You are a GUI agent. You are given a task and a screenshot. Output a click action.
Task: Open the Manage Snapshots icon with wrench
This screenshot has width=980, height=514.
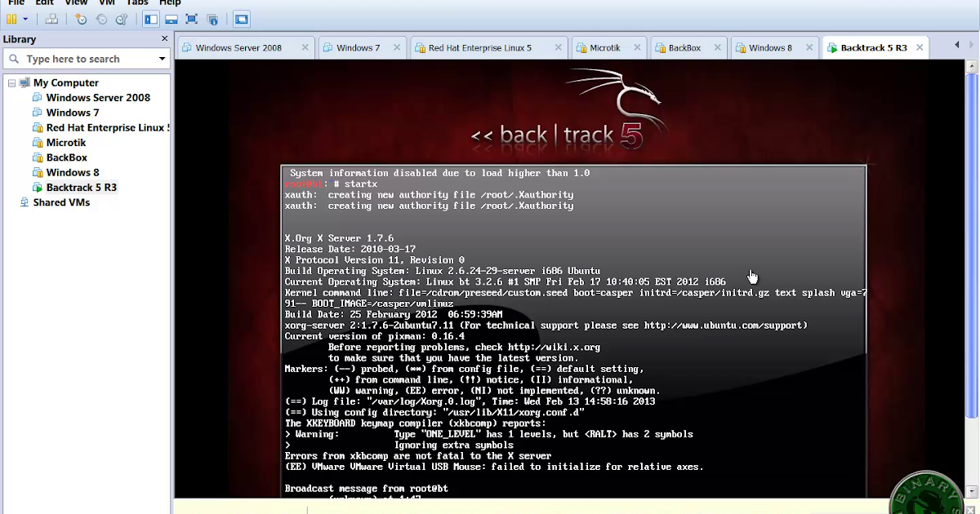122,19
